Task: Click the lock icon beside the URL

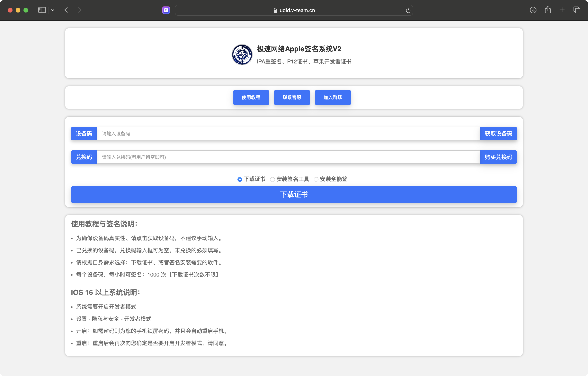Action: [275, 10]
